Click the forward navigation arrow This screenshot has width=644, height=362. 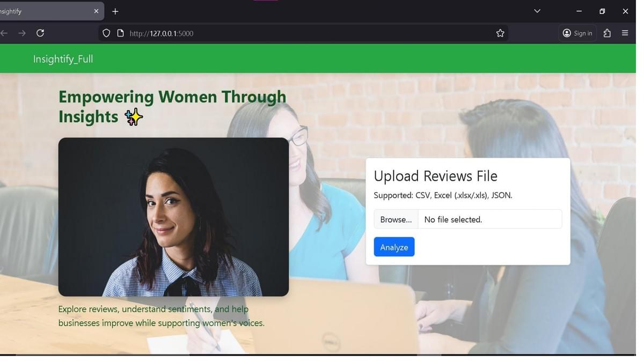[x=22, y=33]
